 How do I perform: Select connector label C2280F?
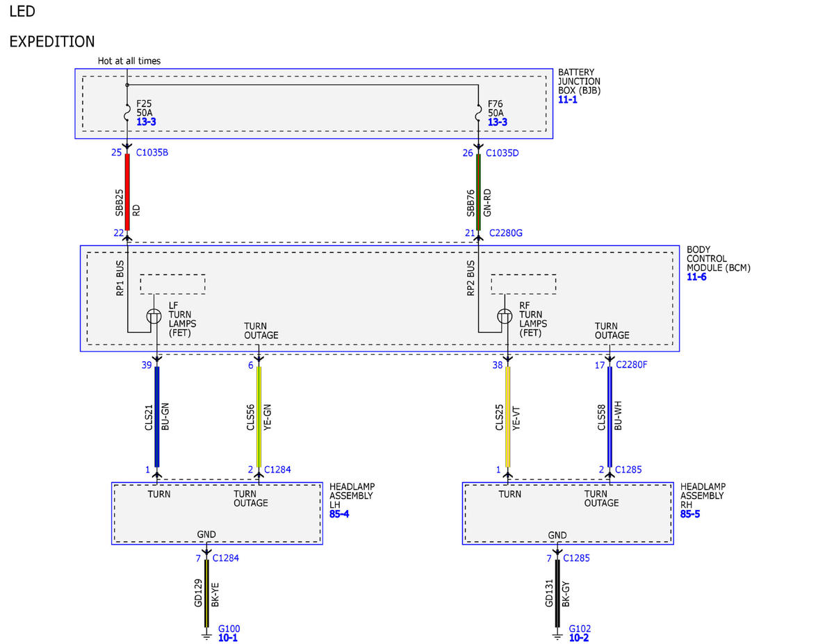pyautogui.click(x=631, y=365)
